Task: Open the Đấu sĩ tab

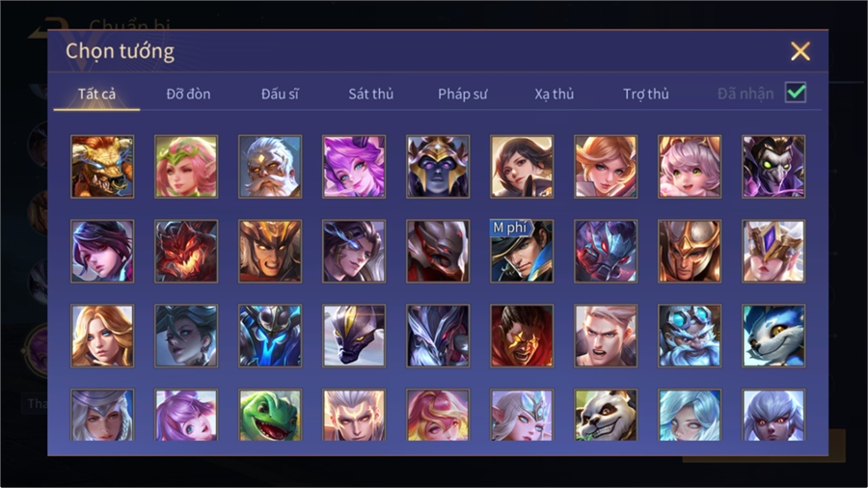Action: point(280,95)
